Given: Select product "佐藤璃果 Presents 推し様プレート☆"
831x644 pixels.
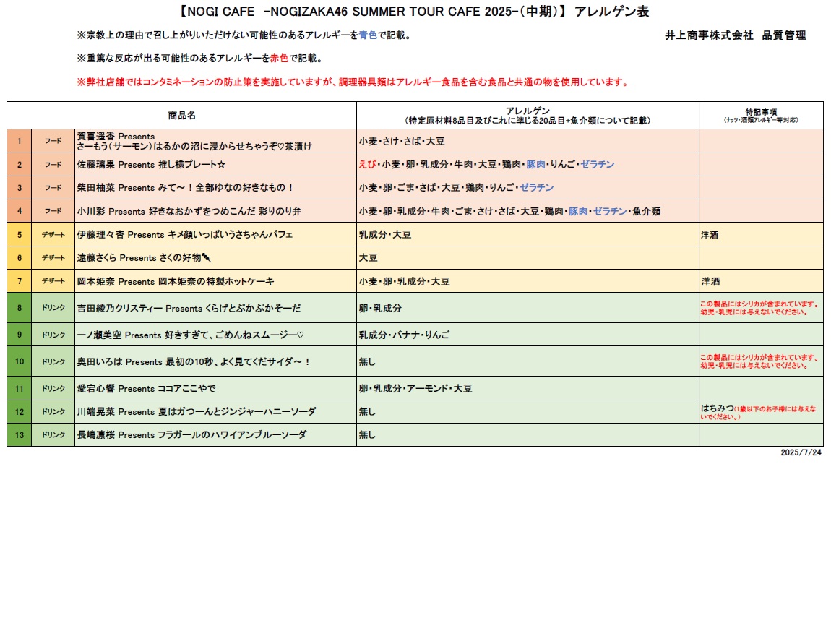Looking at the screenshot, I should (215, 164).
